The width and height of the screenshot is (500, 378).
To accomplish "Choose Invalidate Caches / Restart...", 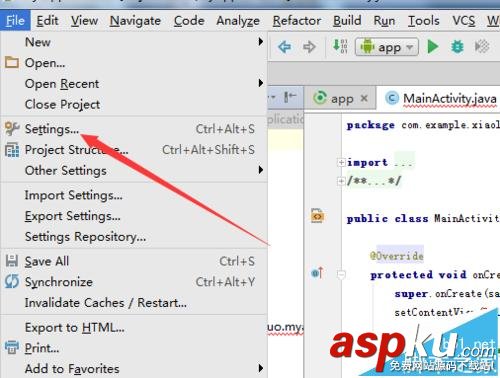I will [134, 303].
